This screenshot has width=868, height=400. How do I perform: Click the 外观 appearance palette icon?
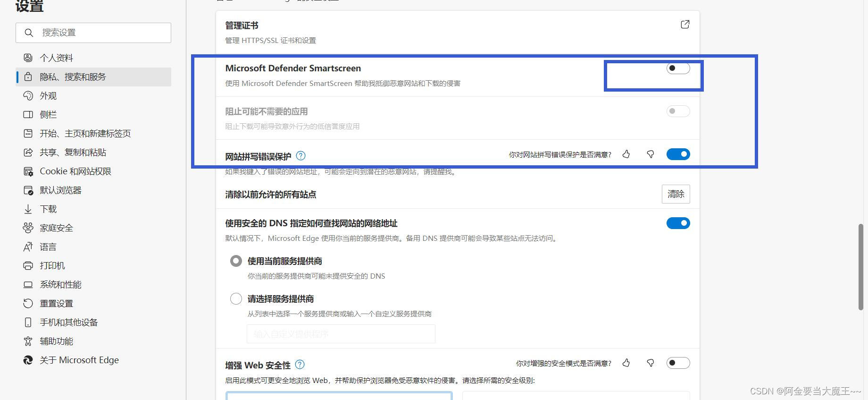28,95
